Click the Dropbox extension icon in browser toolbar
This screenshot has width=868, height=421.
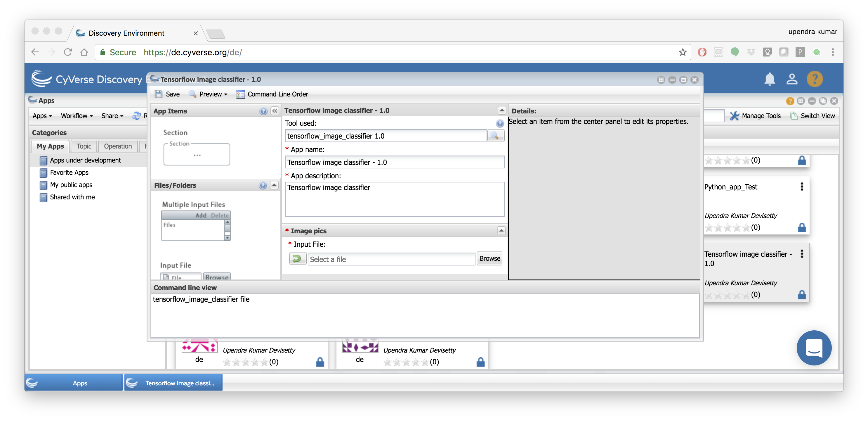point(751,52)
